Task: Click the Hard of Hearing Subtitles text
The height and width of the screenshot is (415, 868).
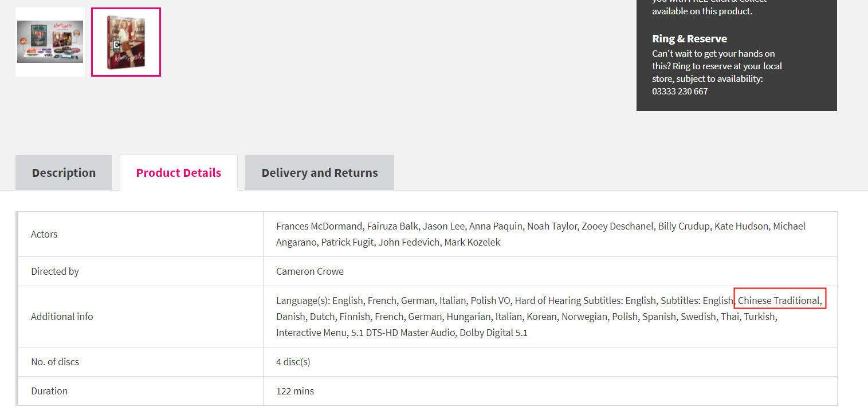Action: click(568, 301)
